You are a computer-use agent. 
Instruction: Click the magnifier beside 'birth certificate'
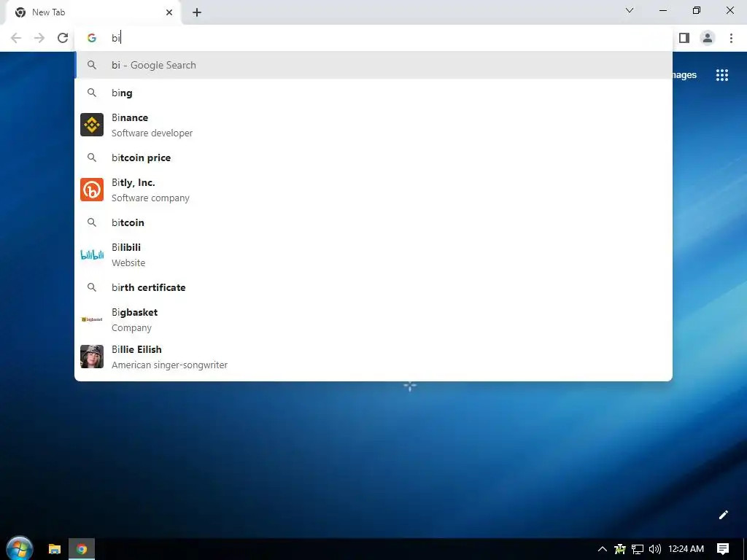[x=92, y=287]
